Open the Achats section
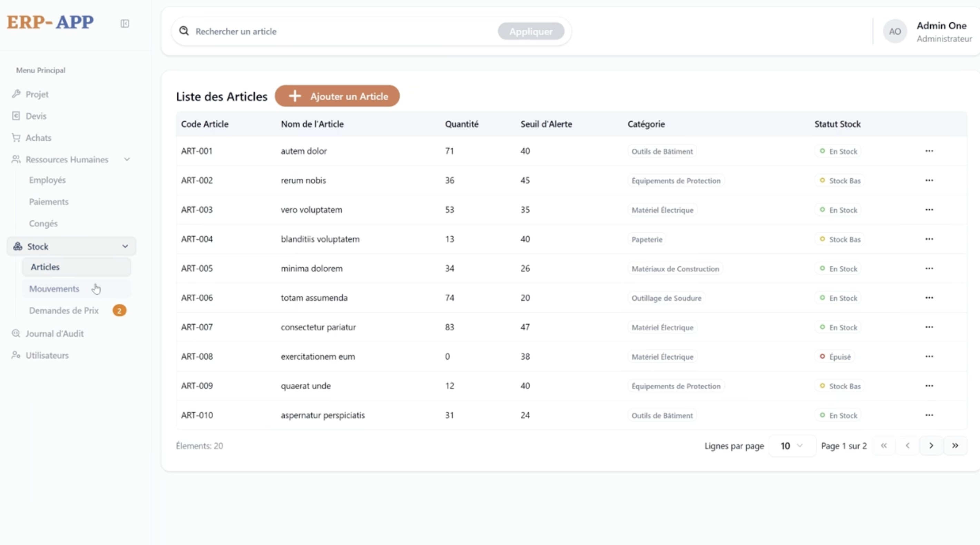Screen dimensions: 980x545 tap(38, 138)
